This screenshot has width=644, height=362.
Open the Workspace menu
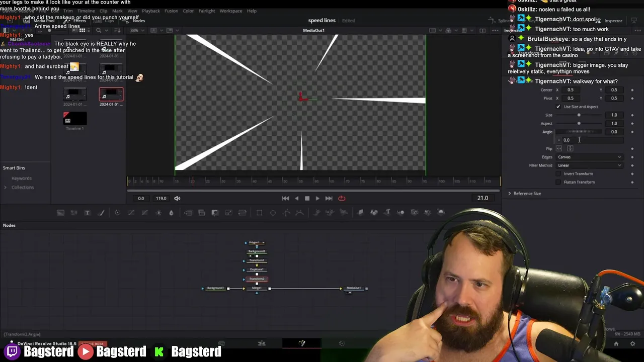[x=230, y=11]
